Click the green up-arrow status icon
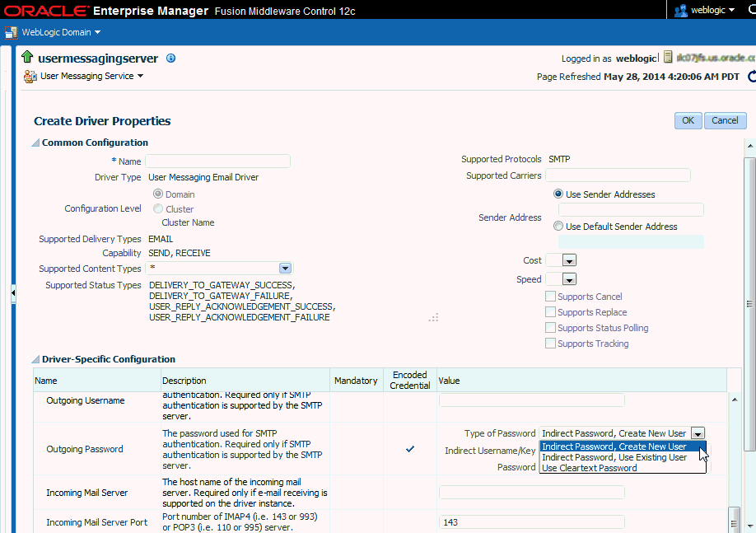The height and width of the screenshot is (533, 756). (27, 57)
